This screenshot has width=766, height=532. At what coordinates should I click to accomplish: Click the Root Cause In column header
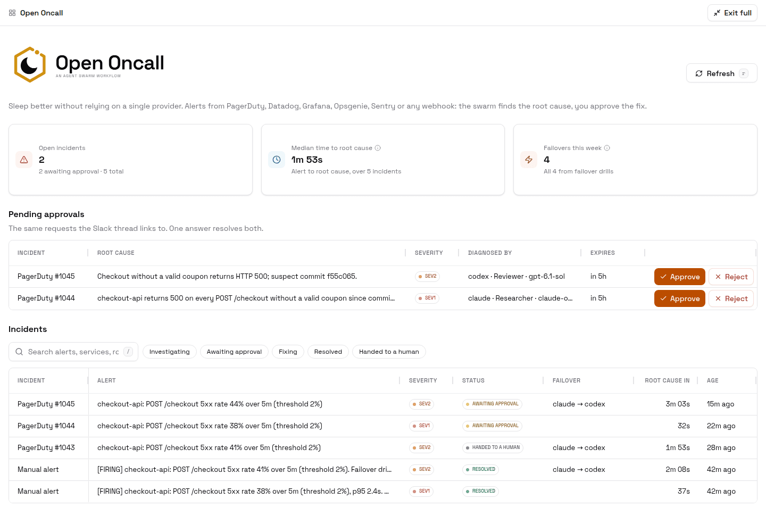pos(667,380)
